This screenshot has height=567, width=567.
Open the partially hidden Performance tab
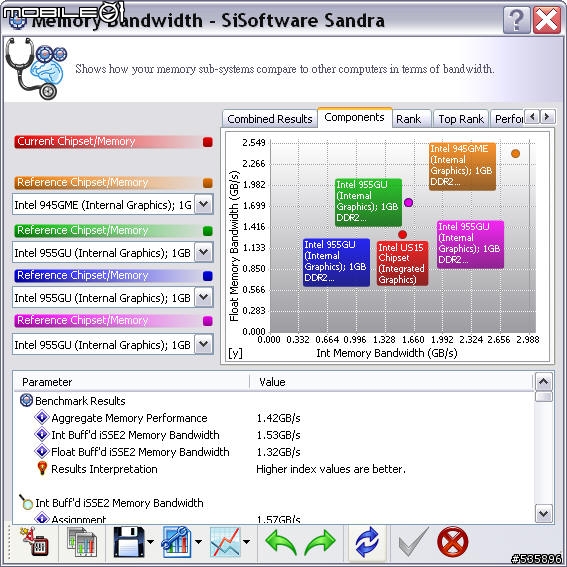point(508,119)
